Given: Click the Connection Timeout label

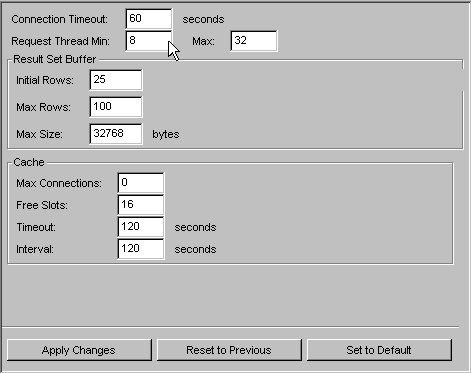Looking at the screenshot, I should pos(60,19).
